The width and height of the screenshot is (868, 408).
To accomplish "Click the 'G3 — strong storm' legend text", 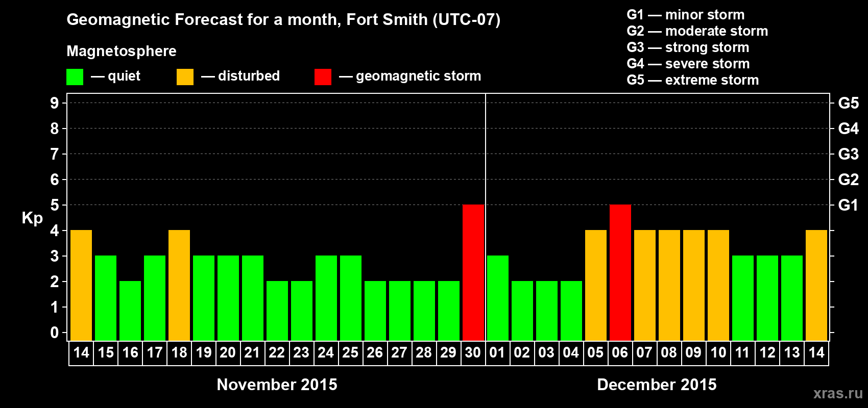I will click(688, 47).
